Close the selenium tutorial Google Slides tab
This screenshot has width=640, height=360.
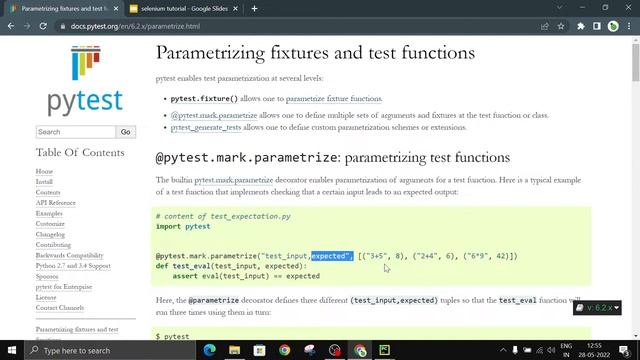tap(236, 9)
